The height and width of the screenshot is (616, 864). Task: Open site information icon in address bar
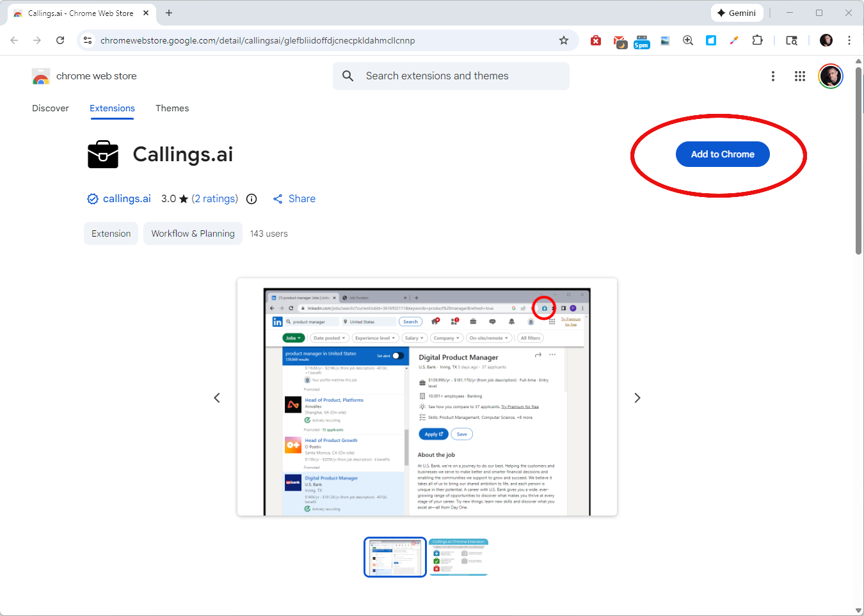[x=88, y=40]
